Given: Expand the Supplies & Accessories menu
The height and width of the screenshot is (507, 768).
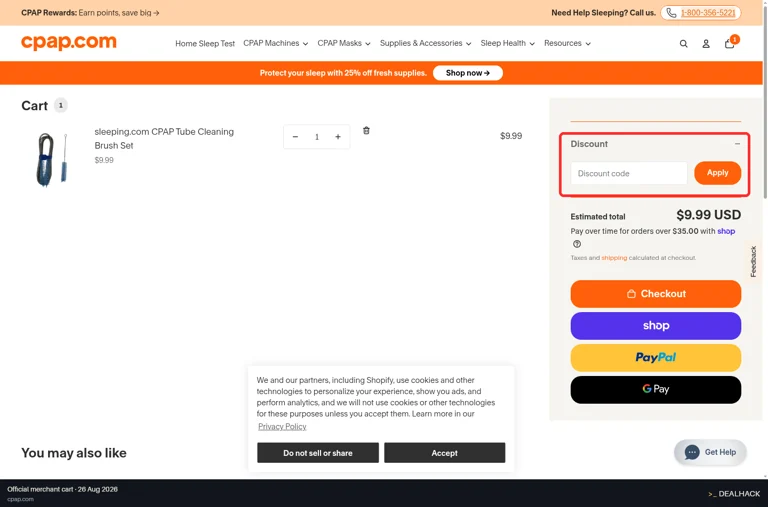Looking at the screenshot, I should pyautogui.click(x=426, y=43).
